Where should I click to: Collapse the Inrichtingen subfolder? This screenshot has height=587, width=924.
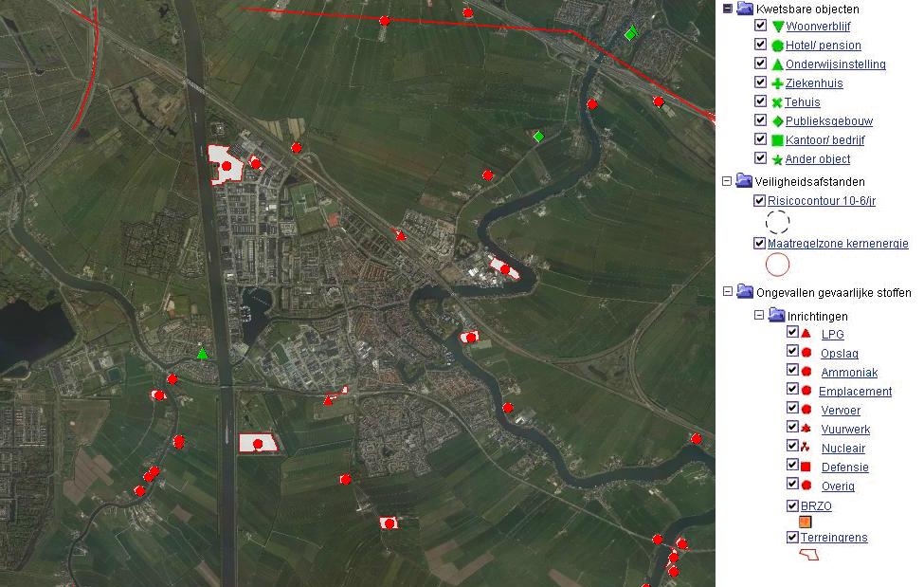tap(759, 315)
